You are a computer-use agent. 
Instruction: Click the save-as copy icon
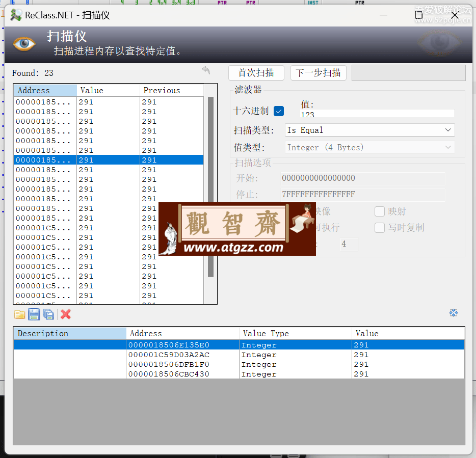click(48, 314)
